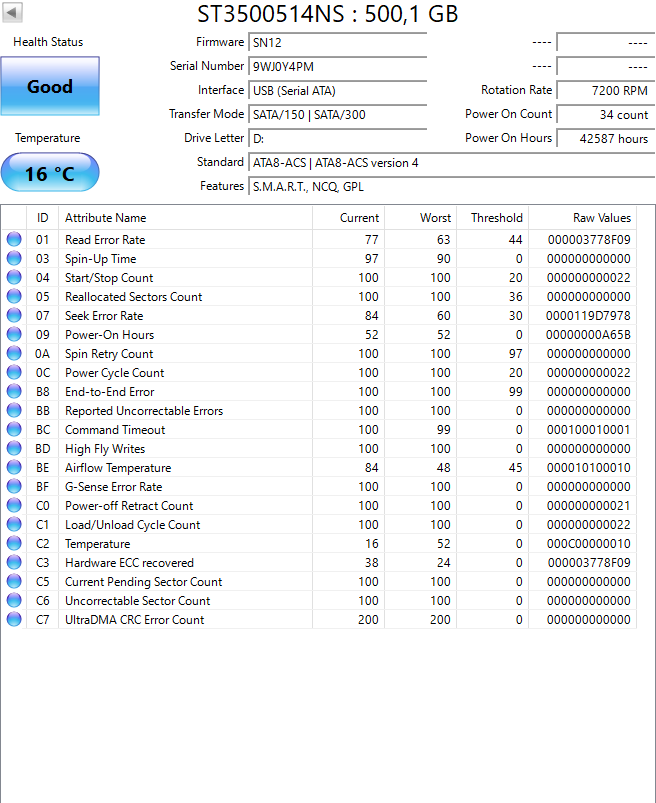
Task: Sort by the Attribute Name column header
Action: click(x=185, y=218)
